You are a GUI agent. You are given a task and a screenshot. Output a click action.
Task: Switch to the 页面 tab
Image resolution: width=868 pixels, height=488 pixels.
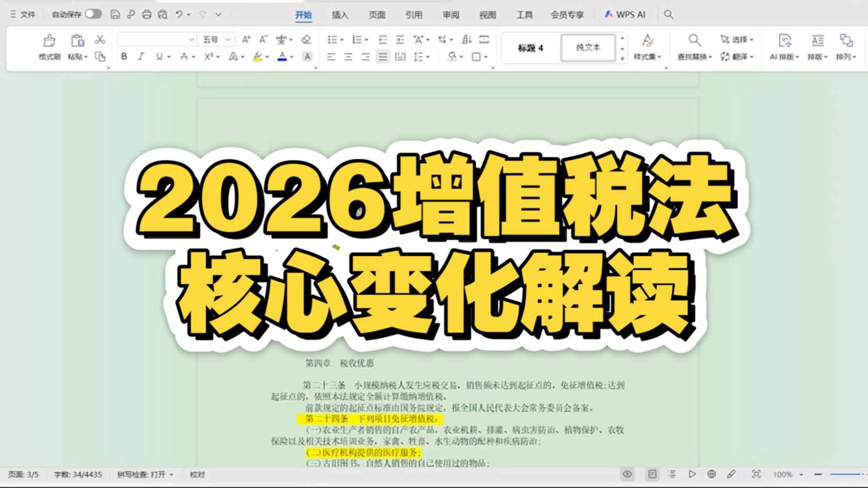click(x=377, y=15)
